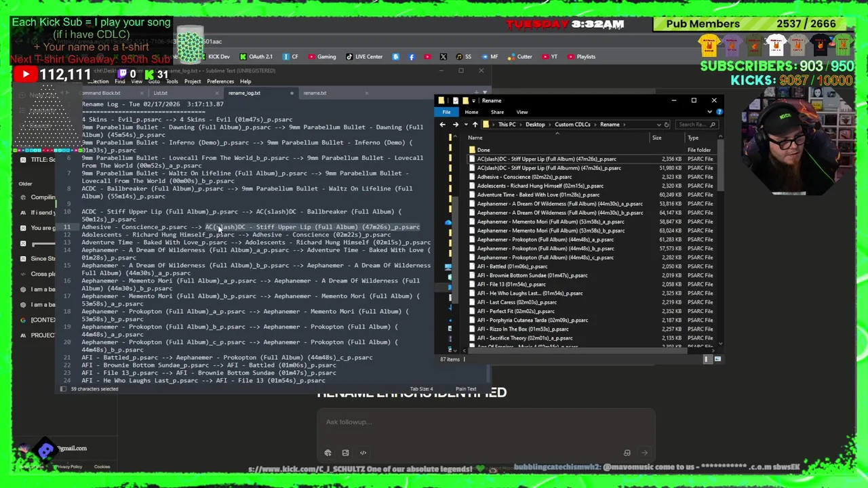Viewport: 868px width, 488px height.
Task: Close the List.txt tab
Action: (x=218, y=94)
